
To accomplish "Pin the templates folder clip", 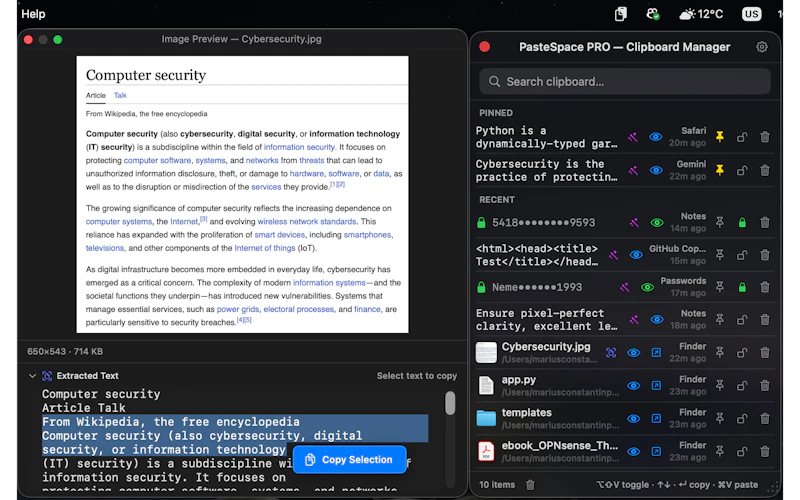I will coord(719,418).
